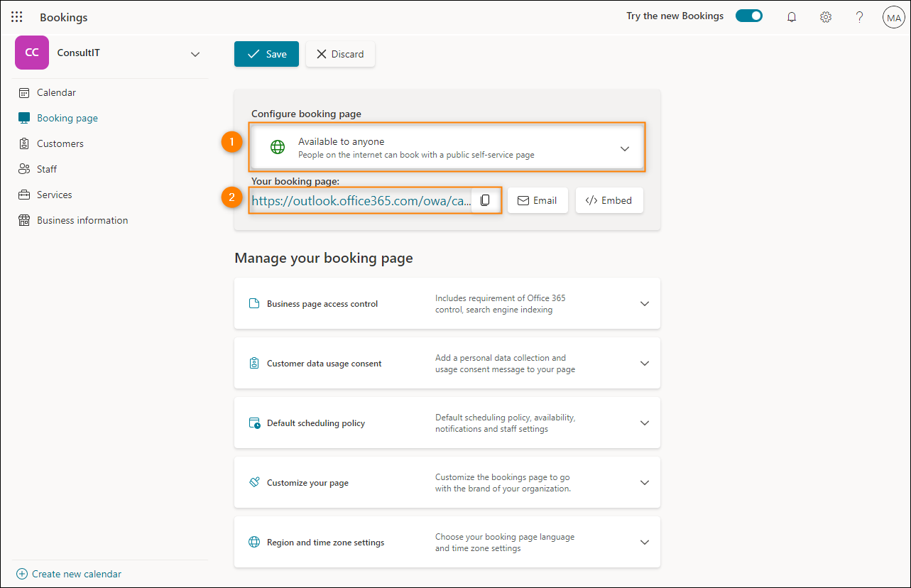Open the outlook.office365.com booking page URL

coord(361,201)
